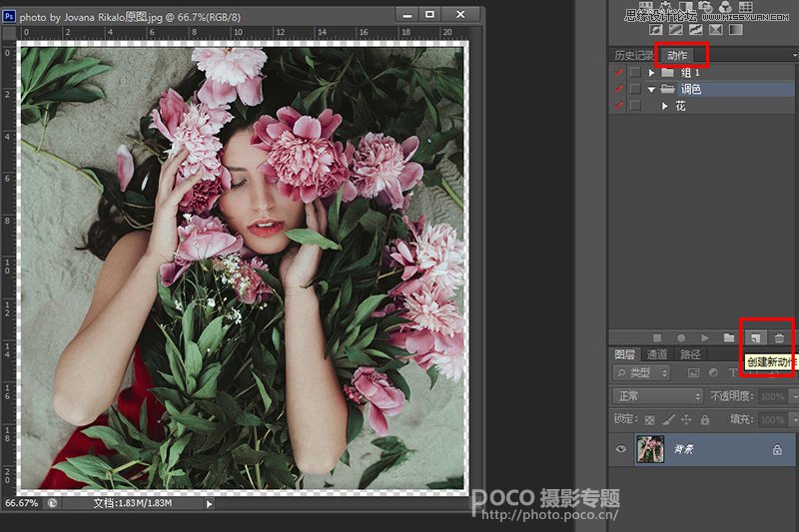
Task: Switch to the 历史记录 tab
Action: tap(633, 55)
